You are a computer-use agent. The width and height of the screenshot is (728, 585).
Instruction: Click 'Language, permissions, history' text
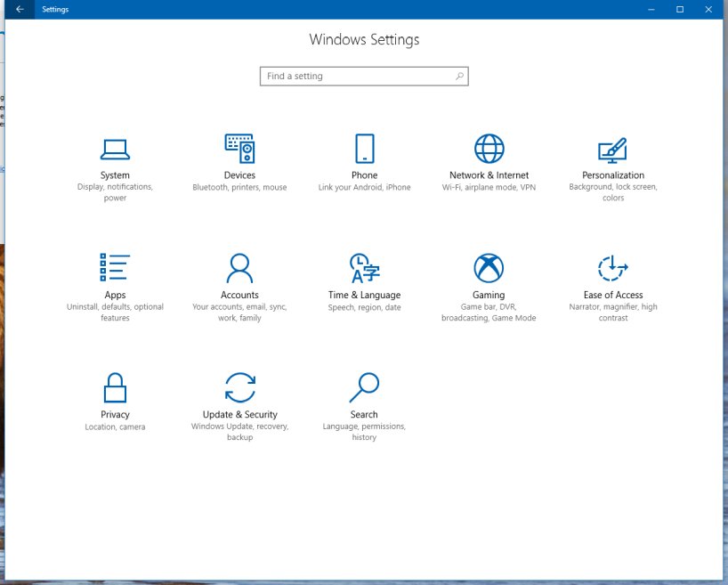(x=364, y=432)
